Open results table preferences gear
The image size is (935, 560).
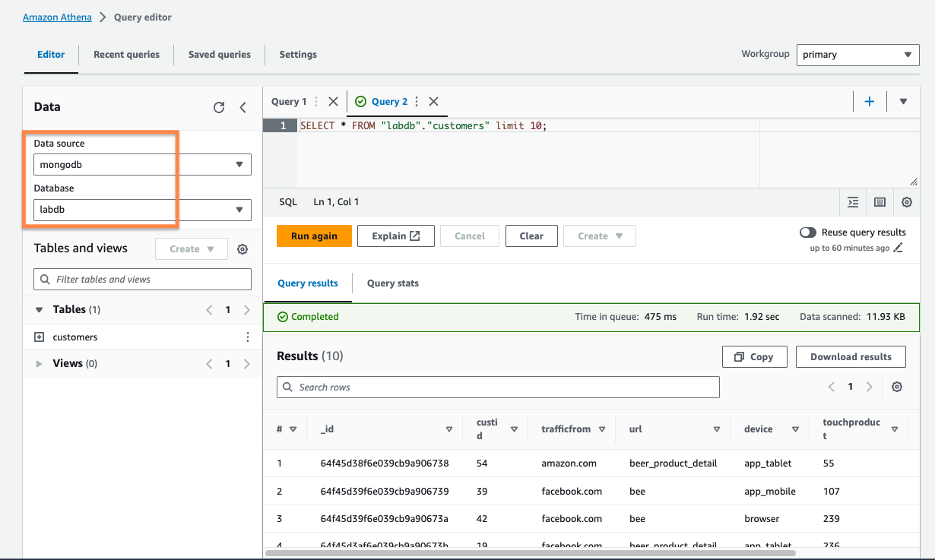pyautogui.click(x=897, y=387)
